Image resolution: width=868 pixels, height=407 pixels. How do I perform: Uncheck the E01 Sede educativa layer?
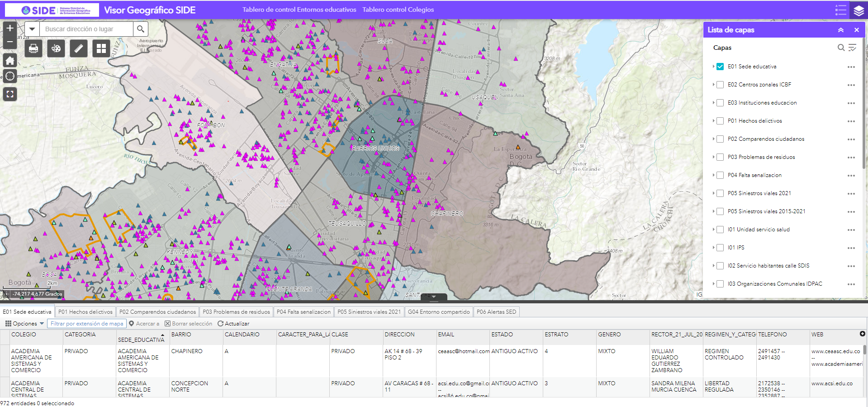720,67
